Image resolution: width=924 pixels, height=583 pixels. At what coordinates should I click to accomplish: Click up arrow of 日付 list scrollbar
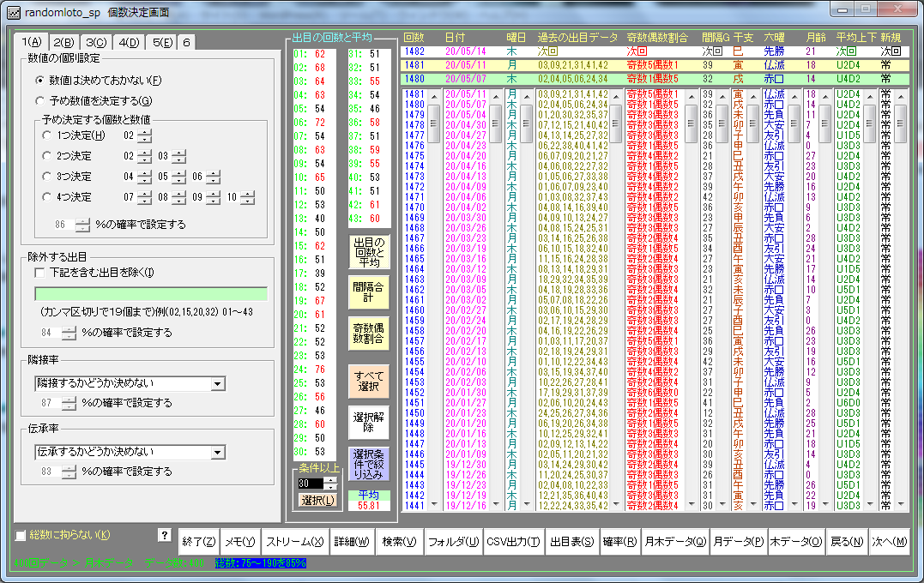pos(496,96)
